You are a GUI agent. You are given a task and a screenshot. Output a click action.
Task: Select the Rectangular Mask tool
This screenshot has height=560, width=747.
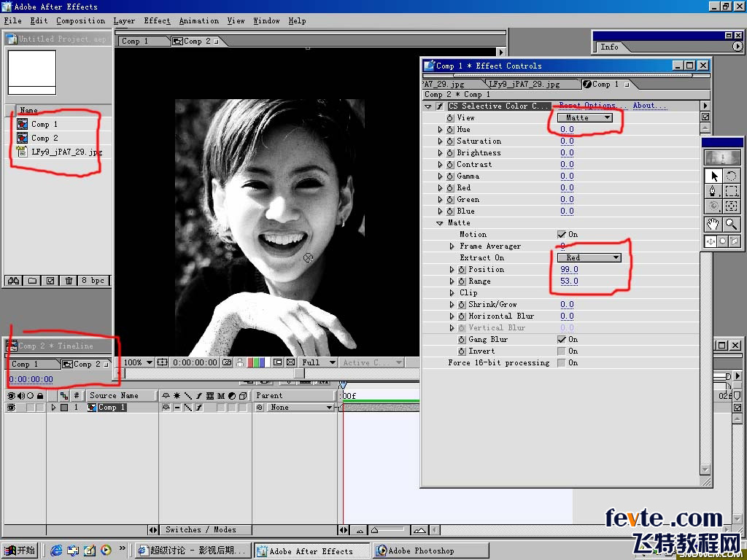point(731,192)
